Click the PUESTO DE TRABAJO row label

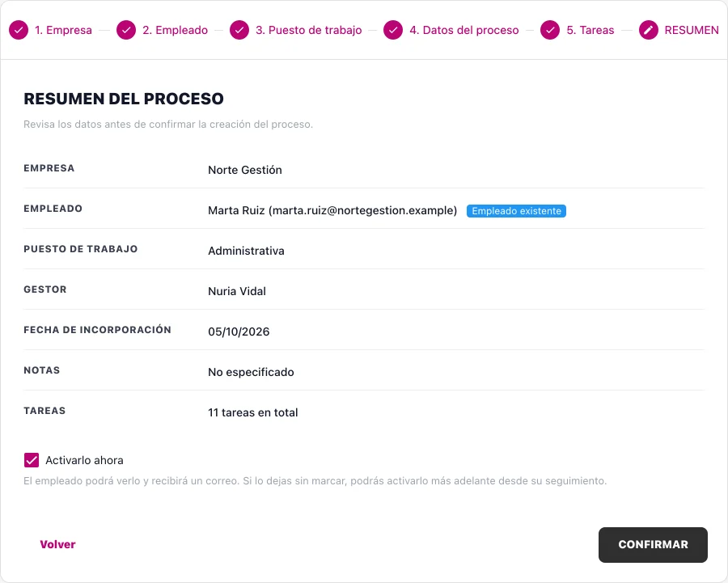[x=81, y=249]
